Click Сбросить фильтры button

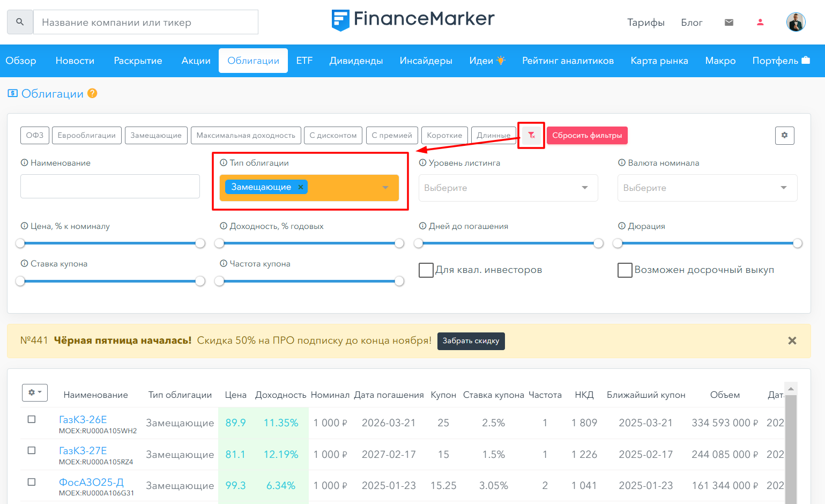click(x=587, y=135)
